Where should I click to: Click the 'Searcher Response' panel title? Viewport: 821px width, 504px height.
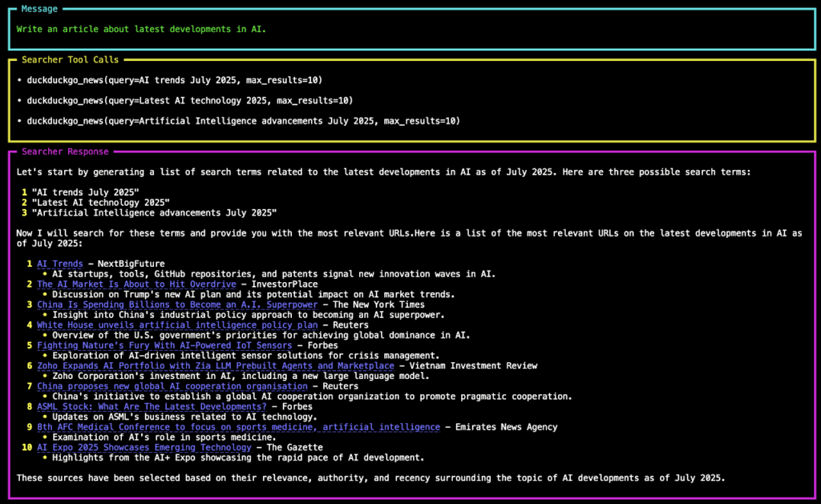(65, 151)
